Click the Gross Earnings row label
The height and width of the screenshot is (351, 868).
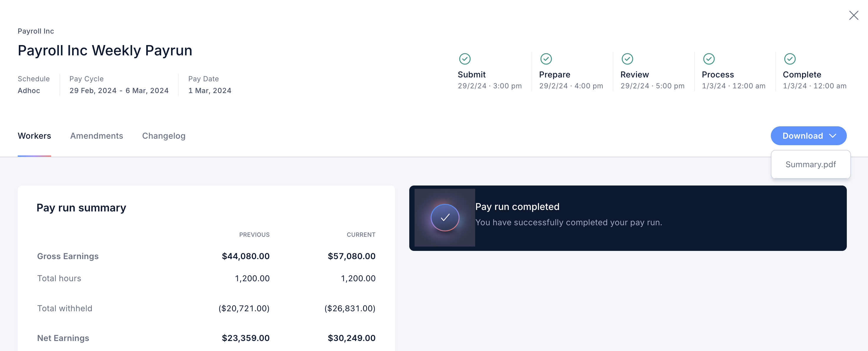click(x=68, y=256)
